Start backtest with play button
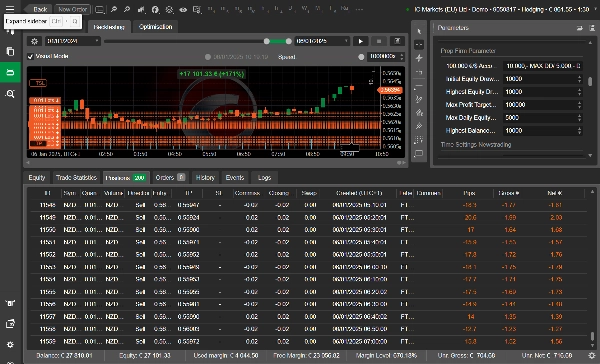Screen dimensions: 600x364 [360, 41]
